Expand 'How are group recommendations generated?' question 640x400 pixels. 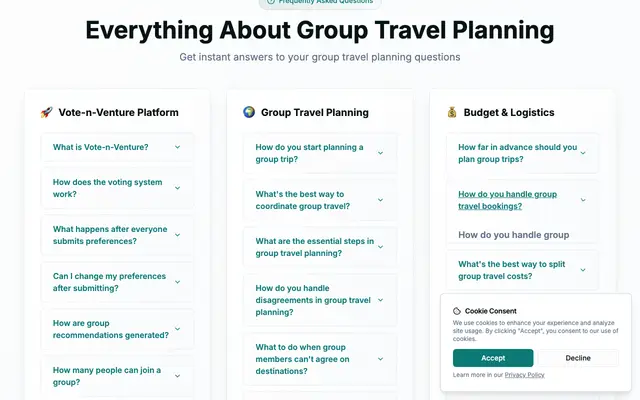click(x=117, y=329)
